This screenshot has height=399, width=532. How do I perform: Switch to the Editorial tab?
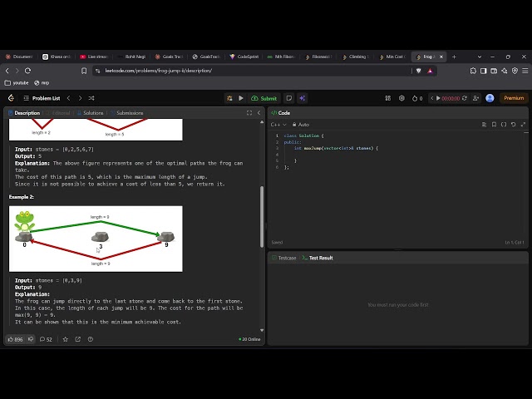point(58,113)
